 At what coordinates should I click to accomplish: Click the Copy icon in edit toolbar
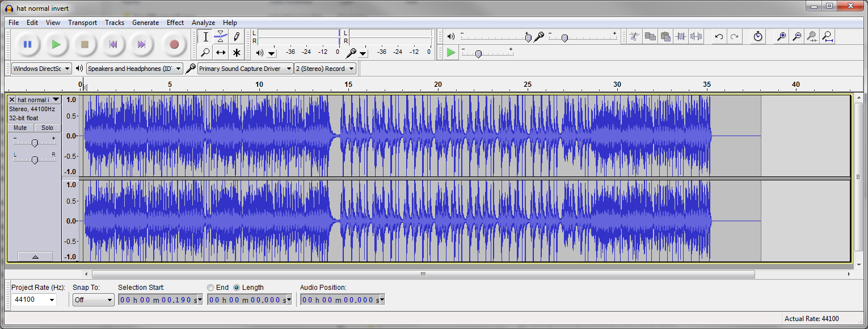click(650, 36)
